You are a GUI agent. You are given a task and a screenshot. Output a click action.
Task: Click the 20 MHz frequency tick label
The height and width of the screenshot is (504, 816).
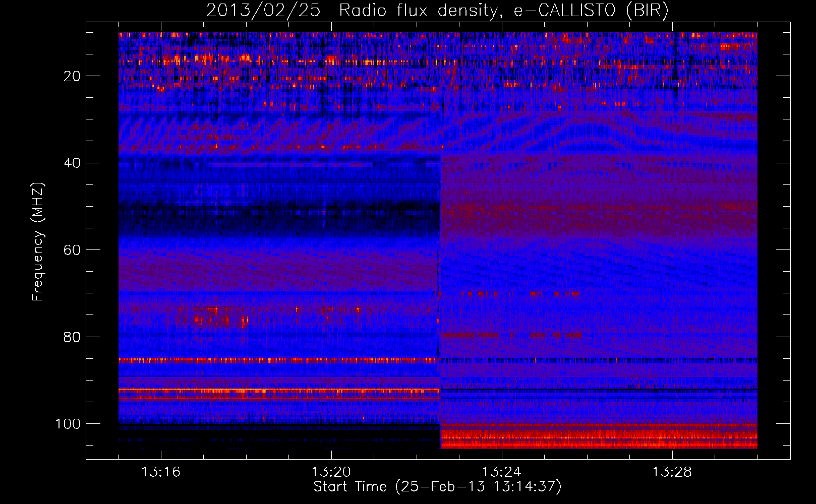coord(73,76)
